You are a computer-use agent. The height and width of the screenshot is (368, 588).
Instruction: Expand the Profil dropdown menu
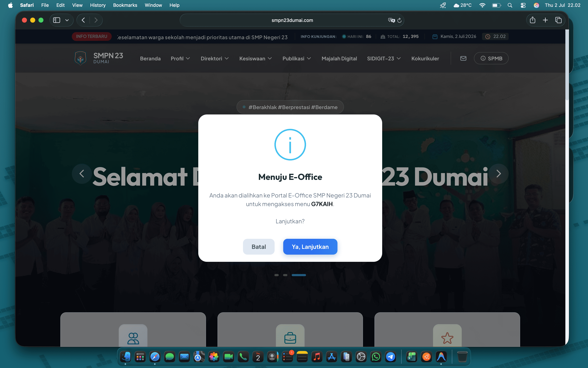180,58
